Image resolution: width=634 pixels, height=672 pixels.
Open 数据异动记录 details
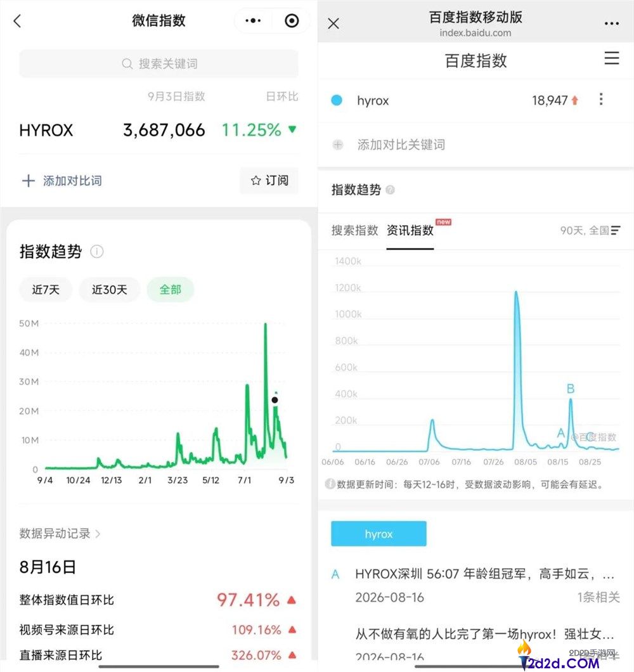(60, 534)
